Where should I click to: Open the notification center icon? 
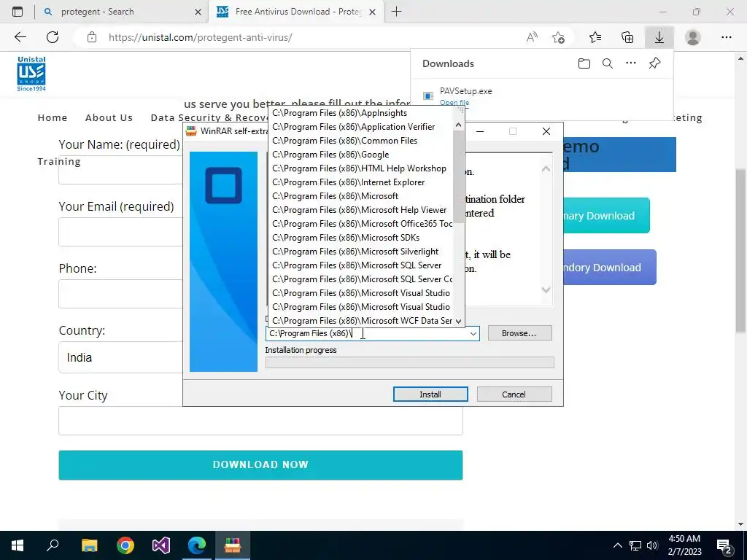coord(724,545)
